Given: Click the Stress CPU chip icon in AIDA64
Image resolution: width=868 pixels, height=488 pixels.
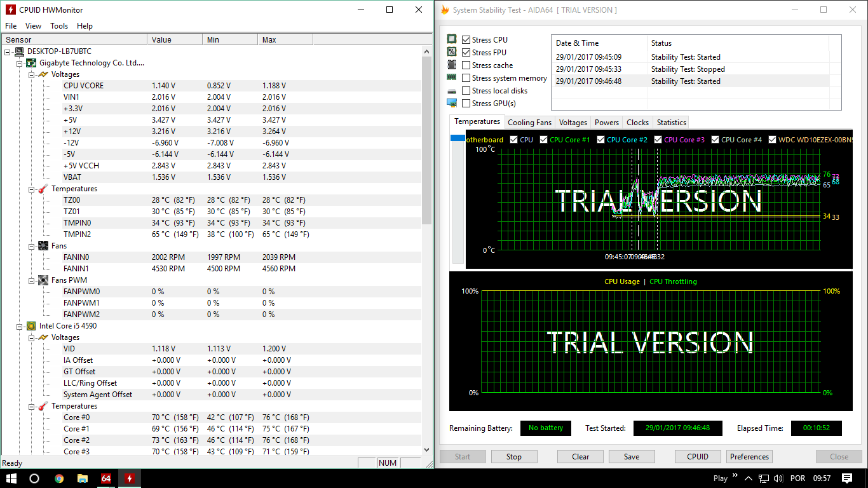Looking at the screenshot, I should (x=452, y=39).
